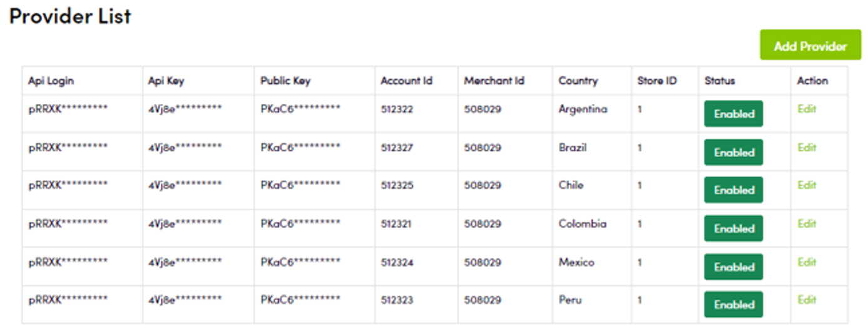Edit the Colombia provider
The image size is (868, 334).
click(807, 224)
